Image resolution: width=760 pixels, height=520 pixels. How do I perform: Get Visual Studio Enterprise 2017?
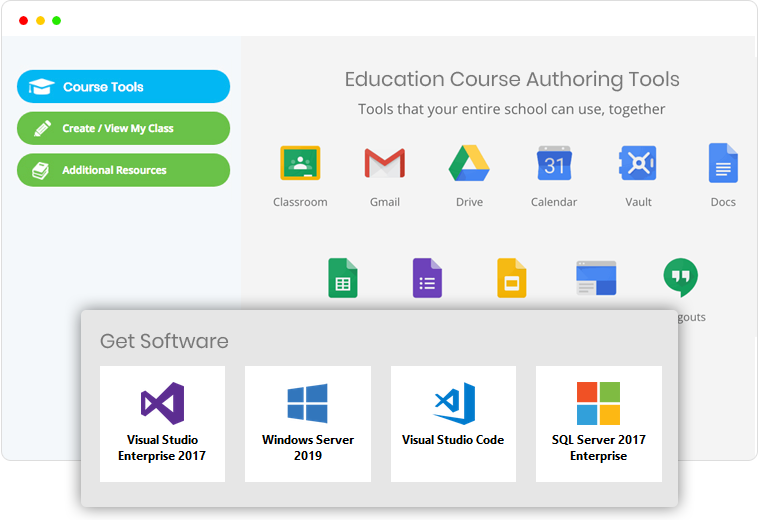coord(162,424)
